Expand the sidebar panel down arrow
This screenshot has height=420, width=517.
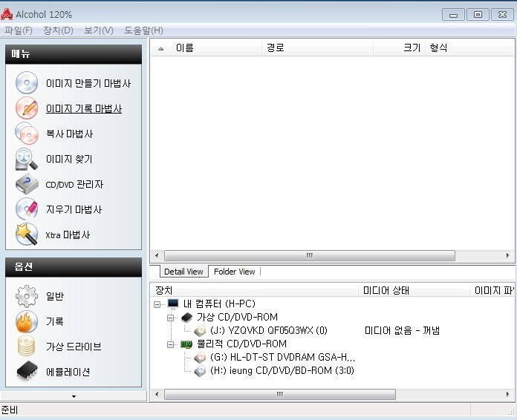click(74, 396)
